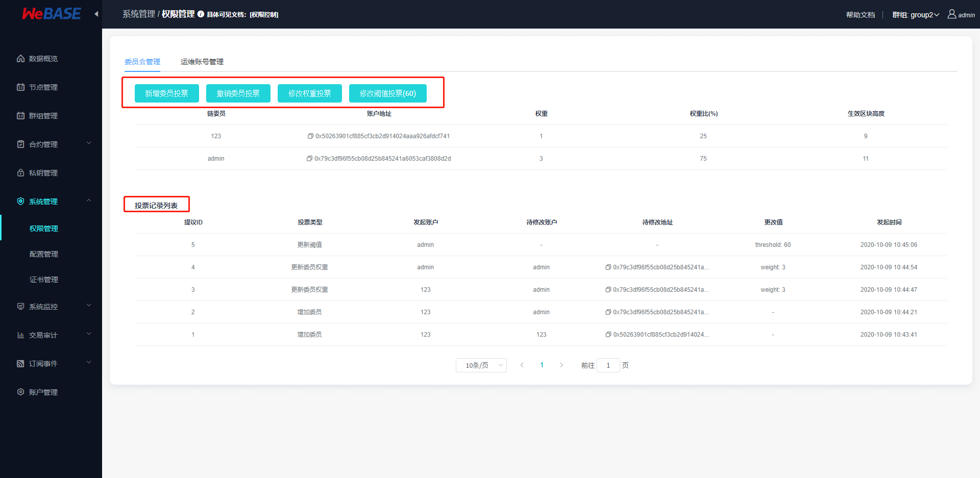This screenshot has height=478, width=980.
Task: Go to the previous page arrow
Action: 522,365
